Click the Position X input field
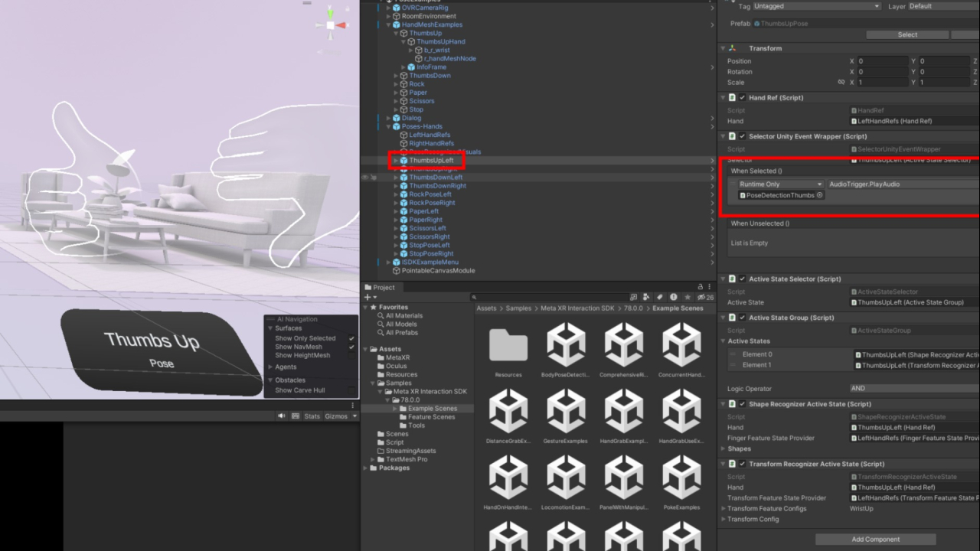 pos(880,61)
